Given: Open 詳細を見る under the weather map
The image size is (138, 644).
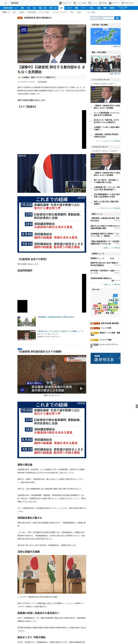Looking at the screenshot, I should coord(116,46).
